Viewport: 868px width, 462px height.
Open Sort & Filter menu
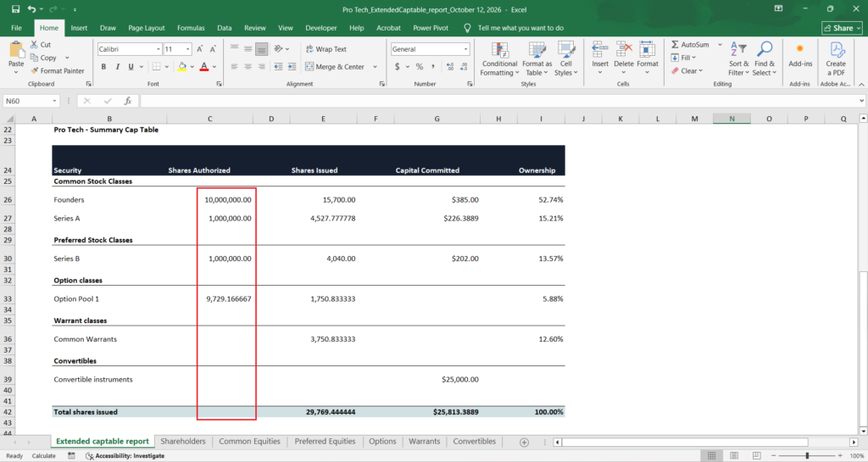coord(738,58)
